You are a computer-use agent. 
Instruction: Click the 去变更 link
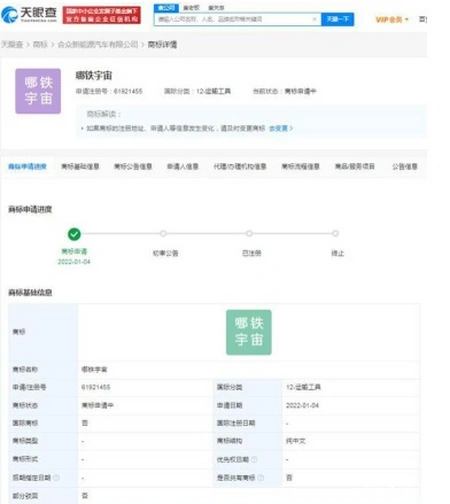click(281, 128)
